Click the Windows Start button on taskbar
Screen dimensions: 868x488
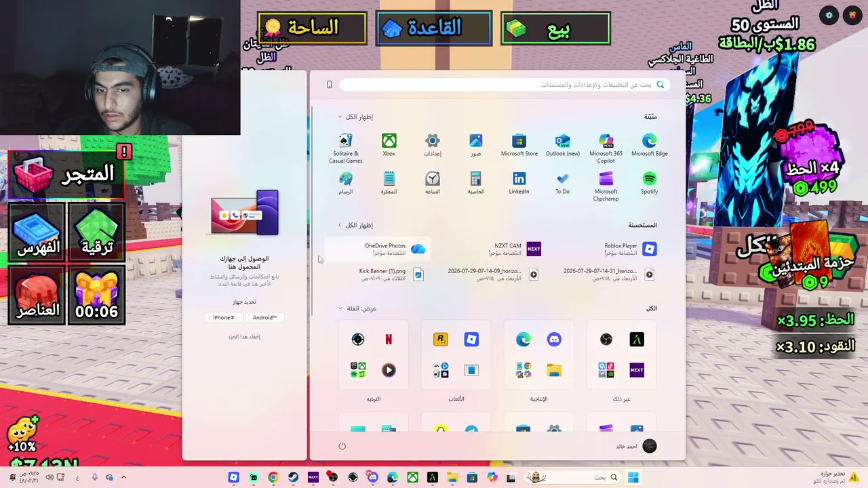pos(633,477)
